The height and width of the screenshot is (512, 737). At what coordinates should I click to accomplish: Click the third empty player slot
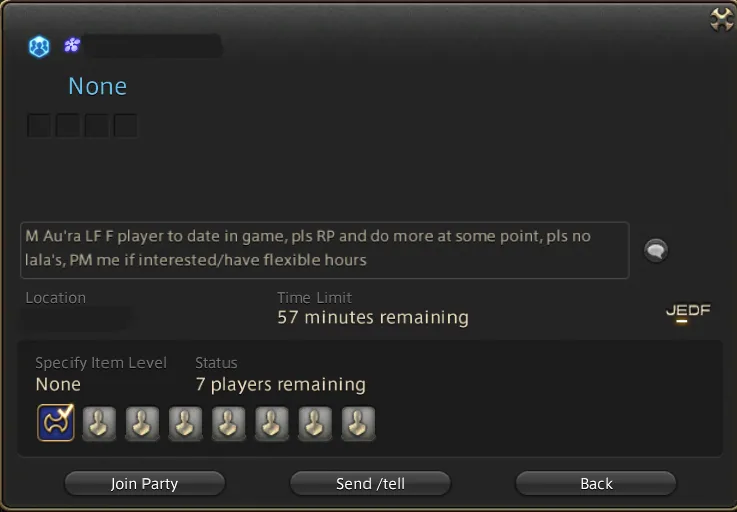click(185, 424)
